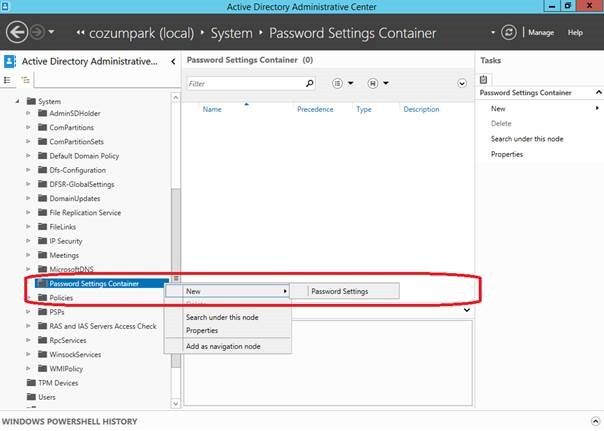Screen dimensions: 604x431
Task: Switch to tree view in navigation pane
Action: click(x=26, y=80)
